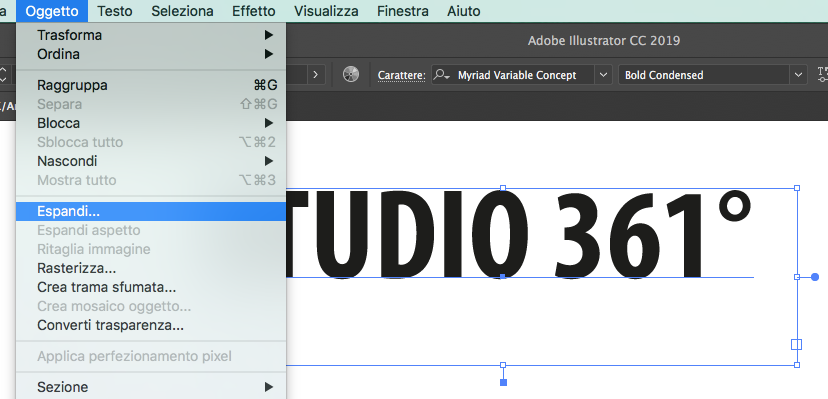Click the bottom center text frame handle
The height and width of the screenshot is (399, 828).
coord(503,365)
